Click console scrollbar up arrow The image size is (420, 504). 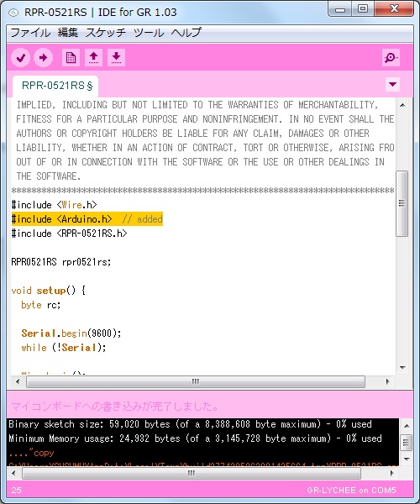tap(407, 426)
